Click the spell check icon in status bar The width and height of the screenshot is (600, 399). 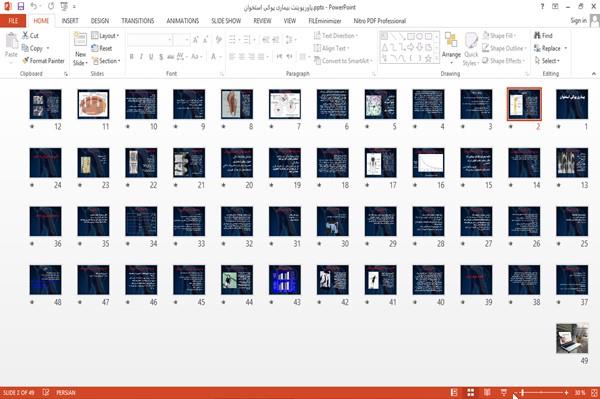(x=46, y=392)
